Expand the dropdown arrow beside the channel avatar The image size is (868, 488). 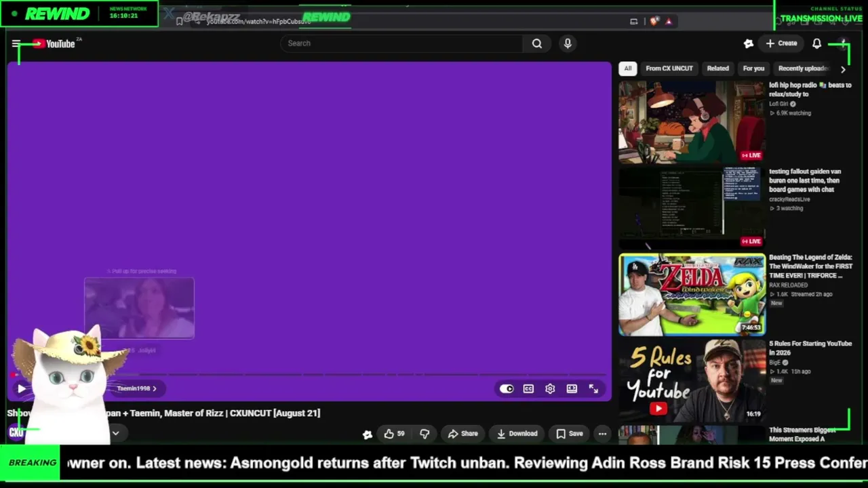click(115, 433)
